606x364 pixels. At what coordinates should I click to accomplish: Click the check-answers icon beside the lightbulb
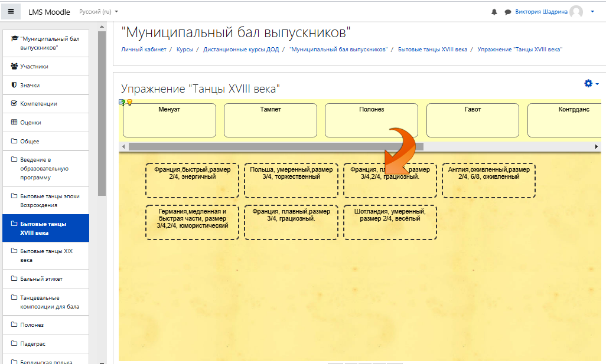pyautogui.click(x=122, y=103)
